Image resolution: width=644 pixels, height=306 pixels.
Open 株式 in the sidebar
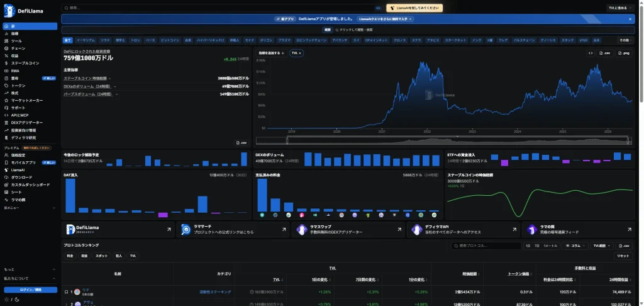pos(30,93)
